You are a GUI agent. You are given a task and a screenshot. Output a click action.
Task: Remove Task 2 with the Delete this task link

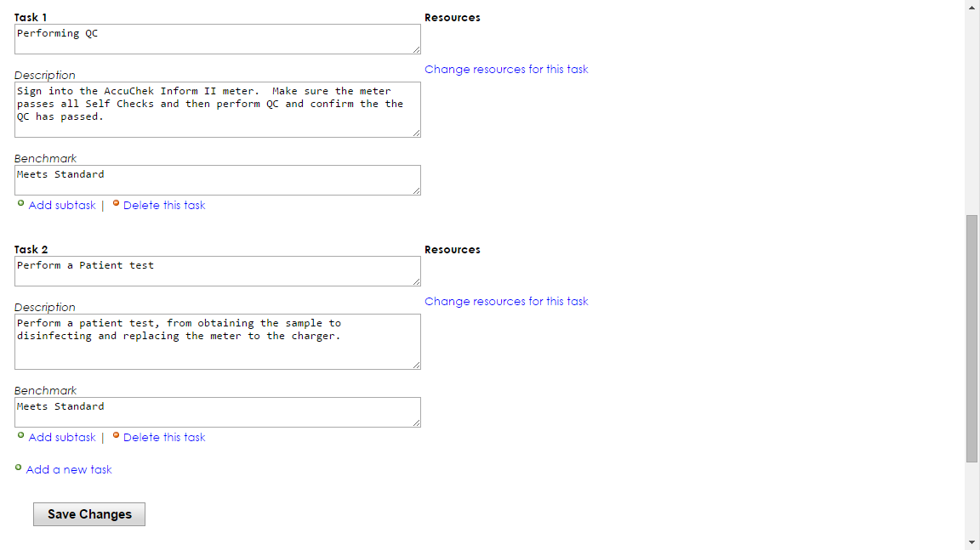pyautogui.click(x=164, y=438)
